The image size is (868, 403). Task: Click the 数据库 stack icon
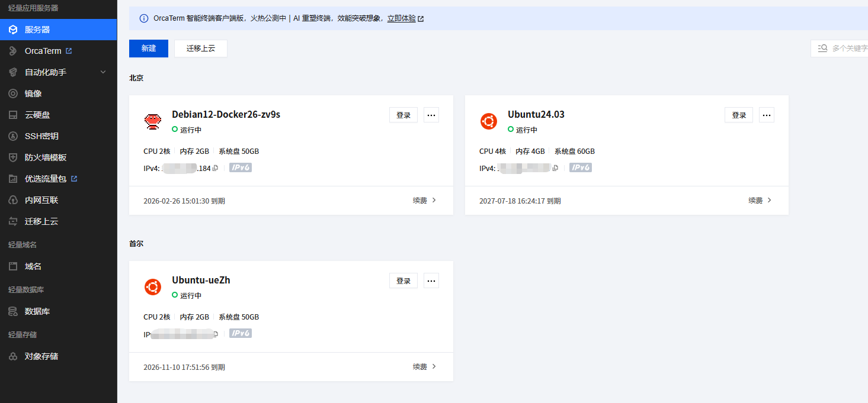coord(13,311)
